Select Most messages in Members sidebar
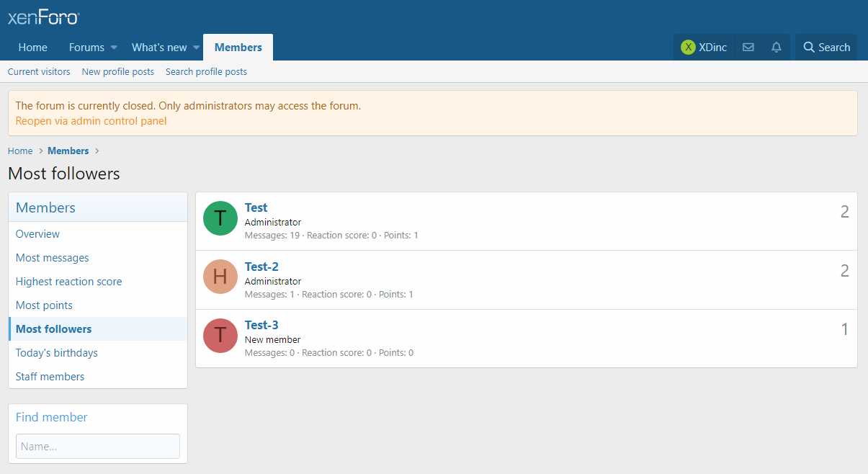 click(x=53, y=258)
